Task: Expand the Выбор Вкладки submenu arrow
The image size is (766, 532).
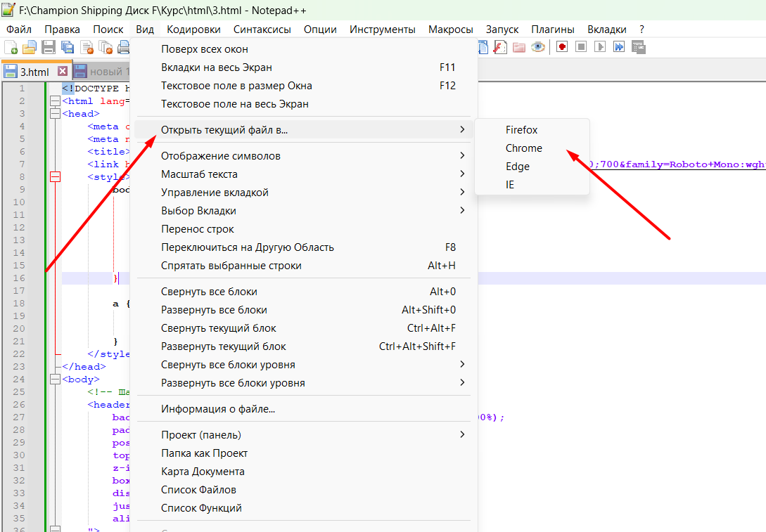Action: (x=462, y=210)
